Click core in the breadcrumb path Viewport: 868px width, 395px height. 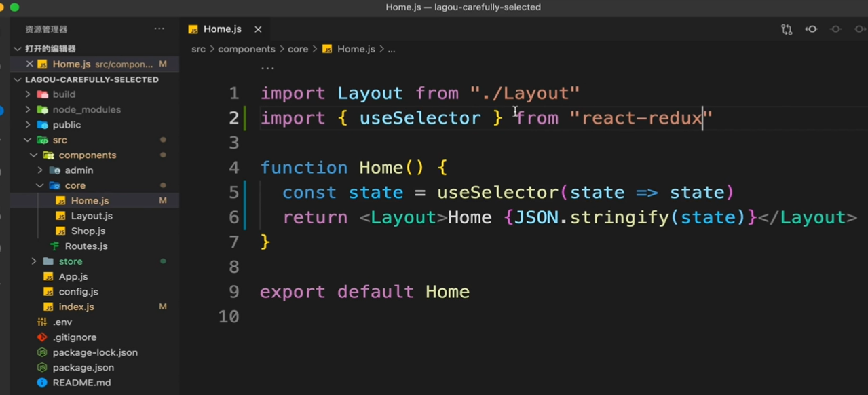click(x=298, y=49)
